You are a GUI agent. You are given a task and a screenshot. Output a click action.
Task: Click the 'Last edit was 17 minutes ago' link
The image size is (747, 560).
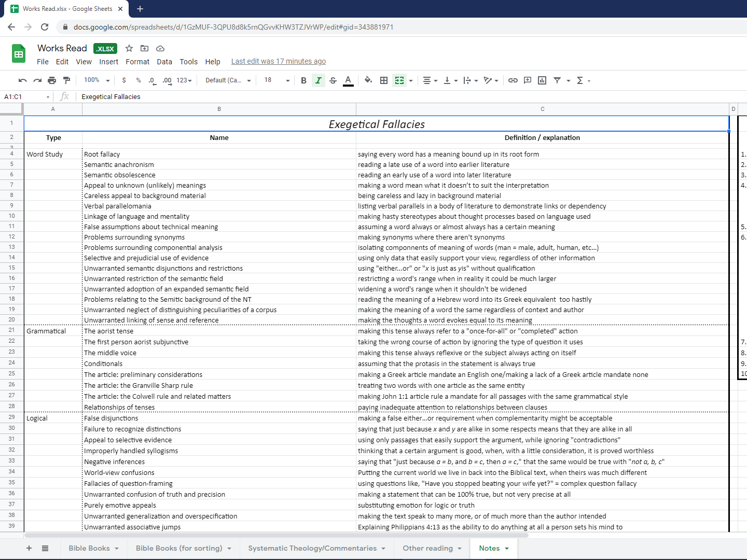(278, 61)
